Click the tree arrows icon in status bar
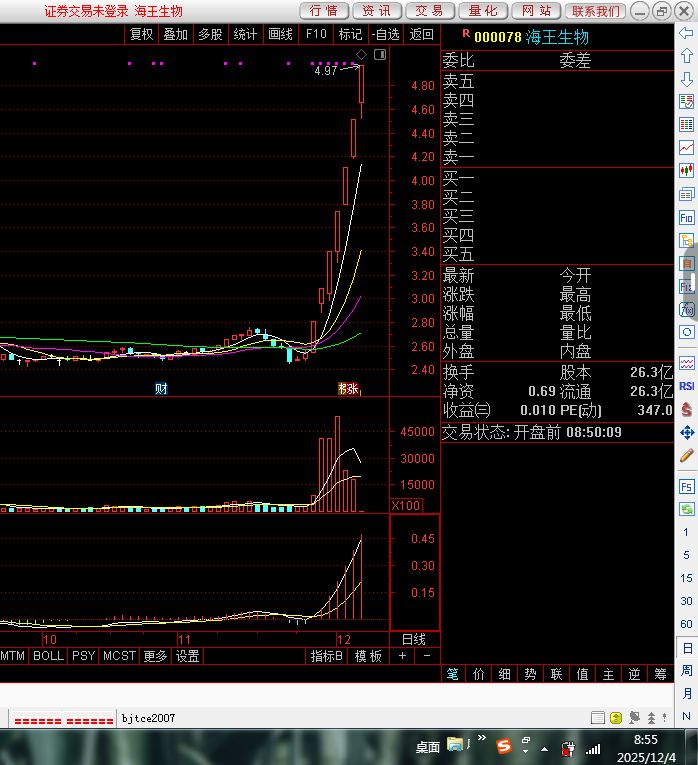Image resolution: width=698 pixels, height=765 pixels. pyautogui.click(x=651, y=717)
